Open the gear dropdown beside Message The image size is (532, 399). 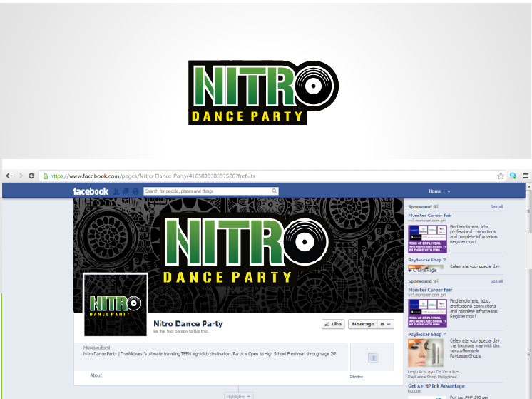click(x=386, y=324)
